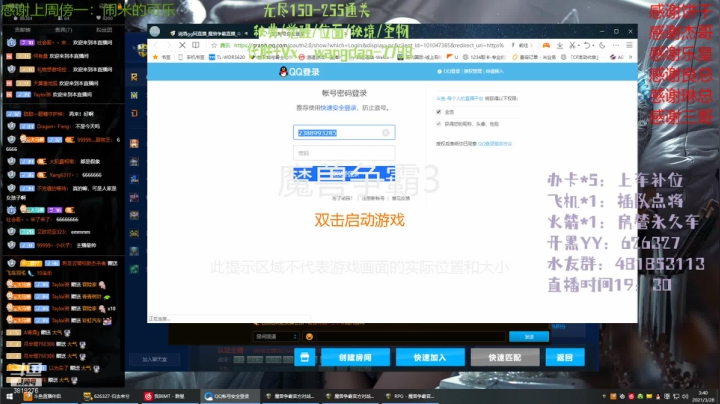This screenshot has height=404, width=720.
Task: Open the QQ登录服务协议 link
Action: (495, 144)
